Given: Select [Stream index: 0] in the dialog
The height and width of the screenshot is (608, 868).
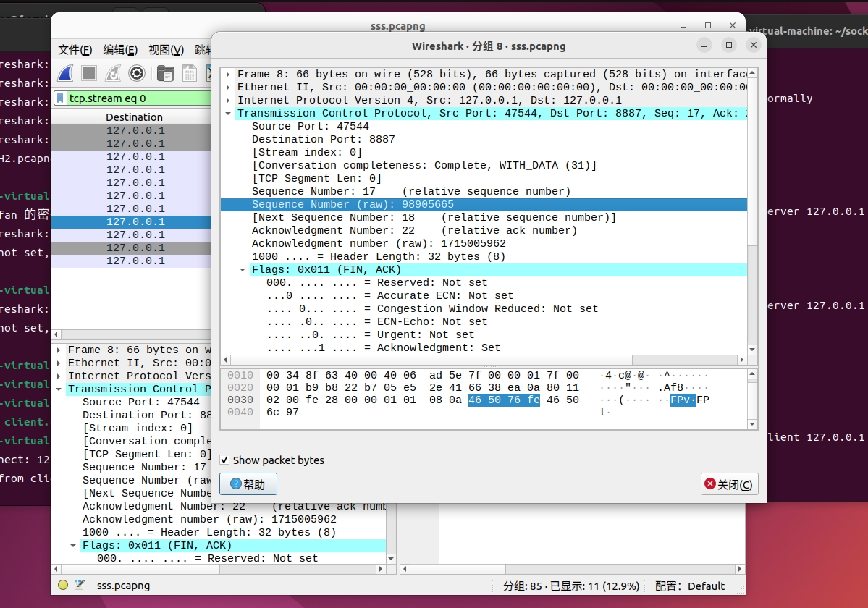Looking at the screenshot, I should click(307, 152).
